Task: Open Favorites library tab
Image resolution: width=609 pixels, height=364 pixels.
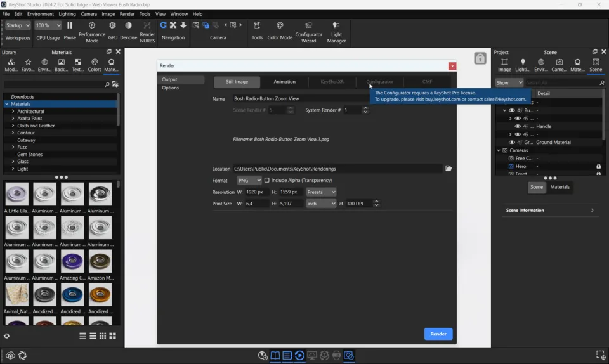Action: [x=28, y=65]
